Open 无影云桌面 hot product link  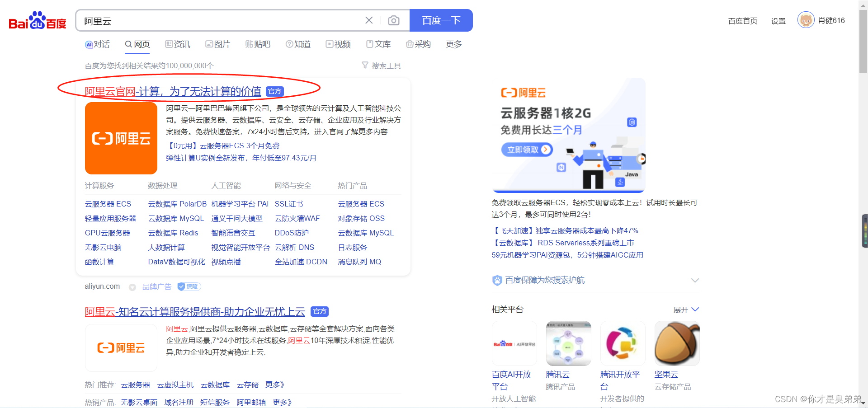point(139,402)
